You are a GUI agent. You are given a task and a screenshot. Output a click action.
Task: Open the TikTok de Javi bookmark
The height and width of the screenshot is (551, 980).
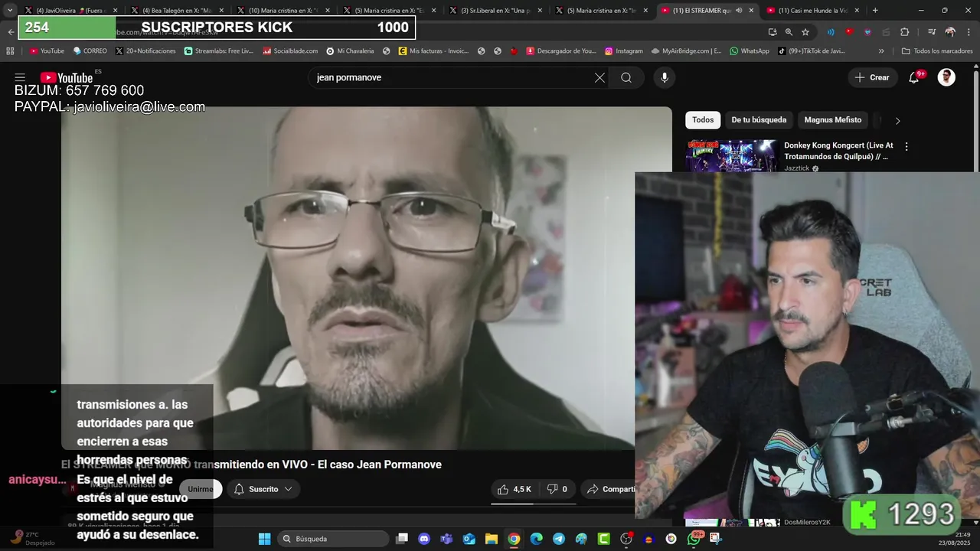point(812,51)
